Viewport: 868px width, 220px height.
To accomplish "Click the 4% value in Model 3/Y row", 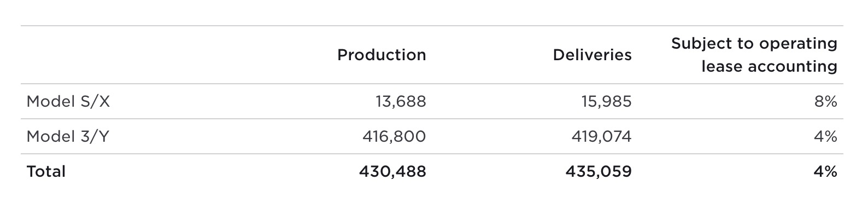I will click(x=825, y=137).
